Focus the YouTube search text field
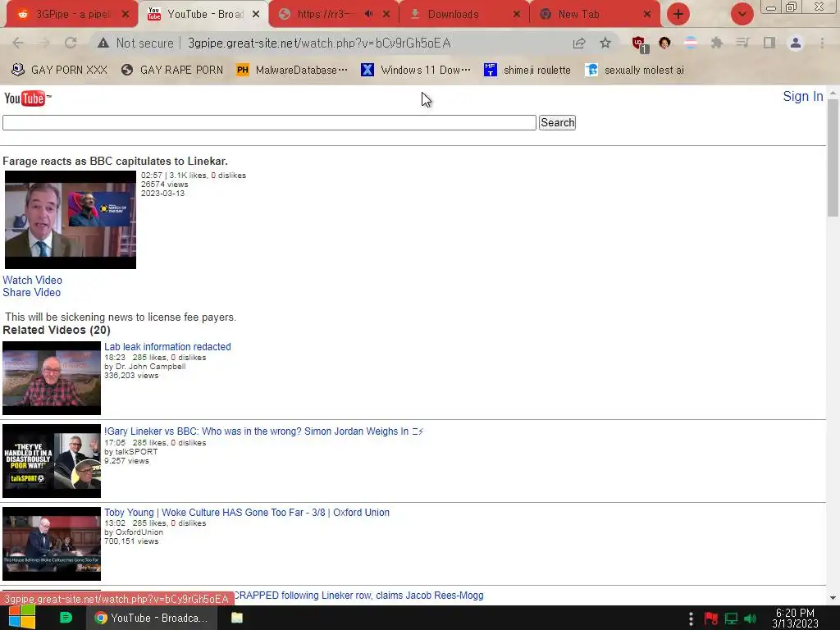The image size is (840, 630). click(x=269, y=123)
